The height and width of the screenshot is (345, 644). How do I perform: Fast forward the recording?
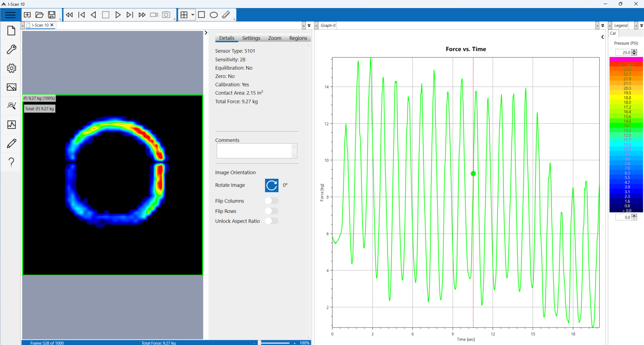[142, 15]
